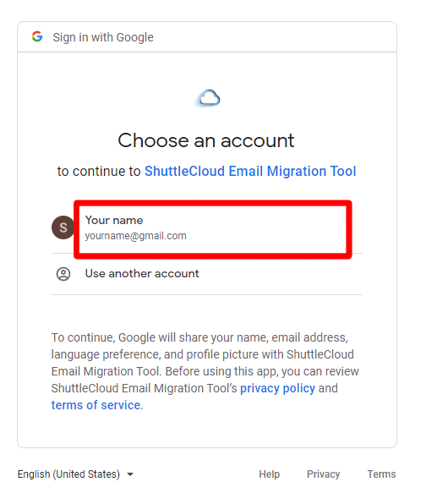Click the "to continue to" text
The width and height of the screenshot is (426, 504).
pyautogui.click(x=99, y=171)
